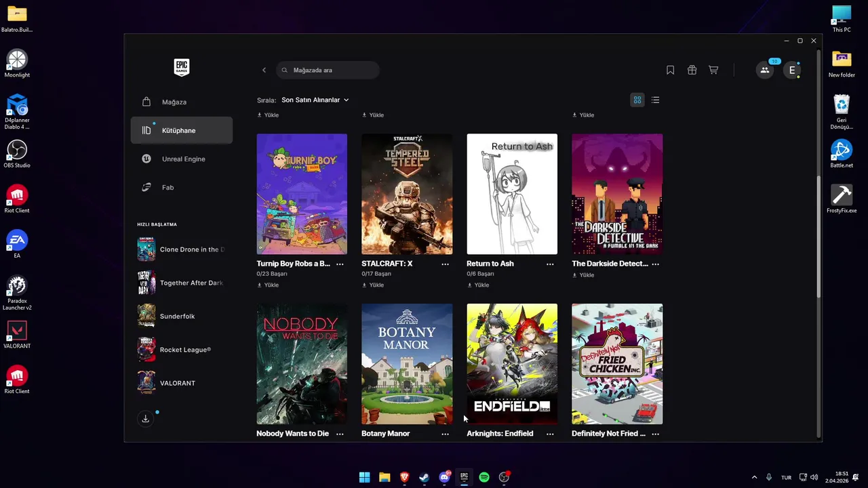The width and height of the screenshot is (868, 488).
Task: Open Return to Ash options menu
Action: click(x=550, y=264)
